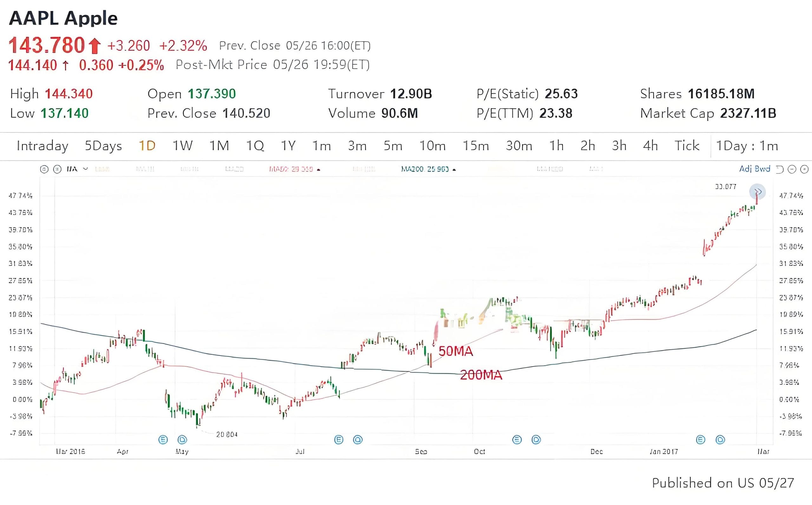Click the earnings E marker near May
Image resolution: width=812 pixels, height=505 pixels.
pyautogui.click(x=163, y=439)
